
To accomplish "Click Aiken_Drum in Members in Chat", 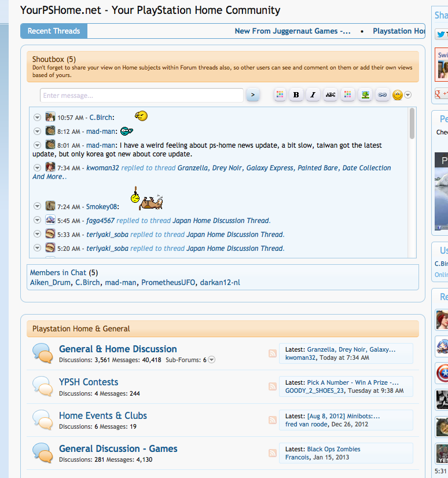I will pyautogui.click(x=50, y=283).
